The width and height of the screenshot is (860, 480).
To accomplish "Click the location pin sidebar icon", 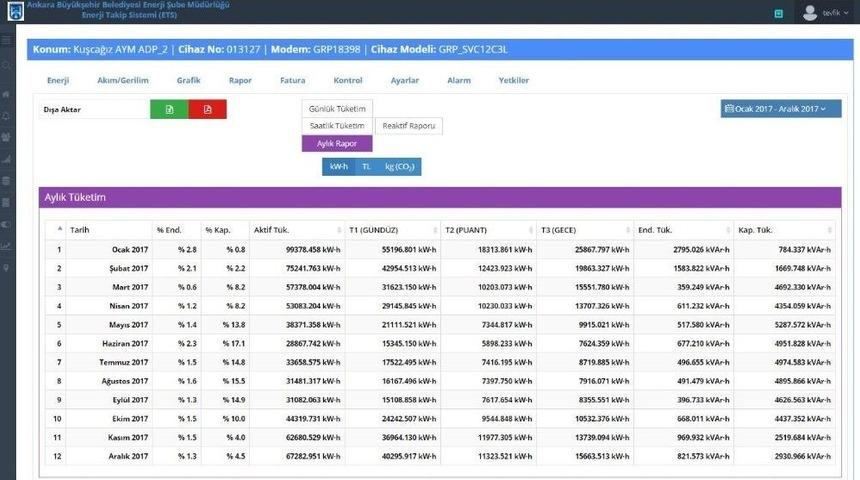I will point(7,268).
